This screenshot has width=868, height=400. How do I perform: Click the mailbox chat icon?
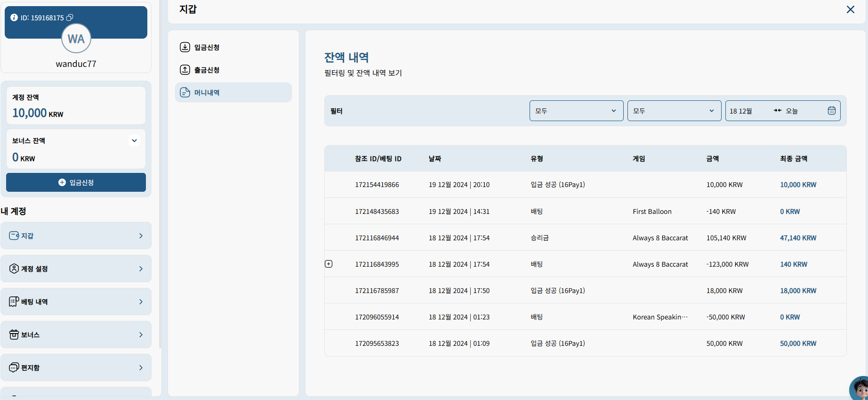point(14,367)
